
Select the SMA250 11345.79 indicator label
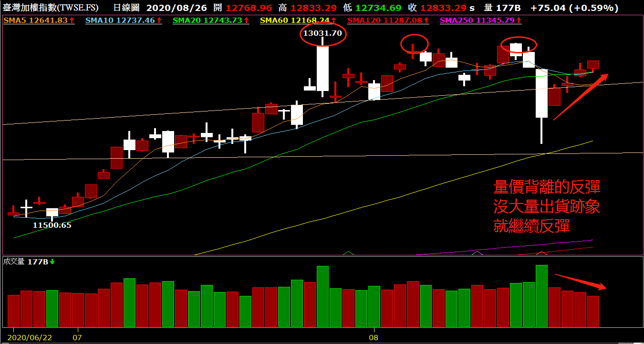[x=480, y=20]
